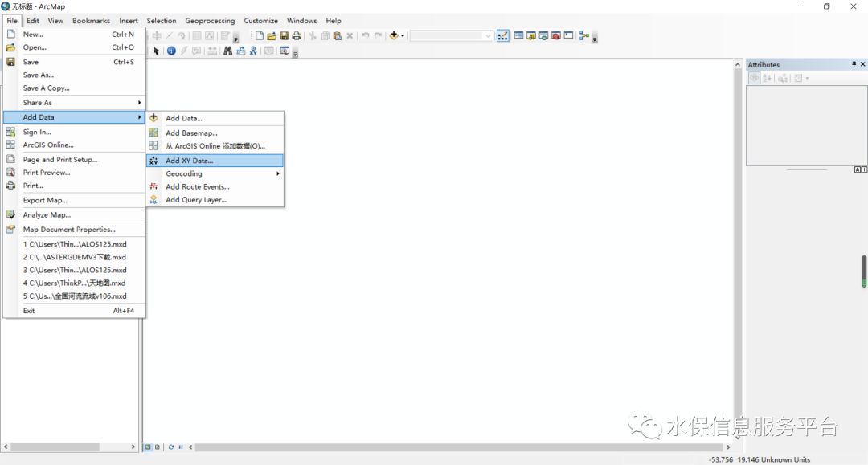This screenshot has height=465, width=868.
Task: Click the Go To XY tool
Action: click(253, 51)
